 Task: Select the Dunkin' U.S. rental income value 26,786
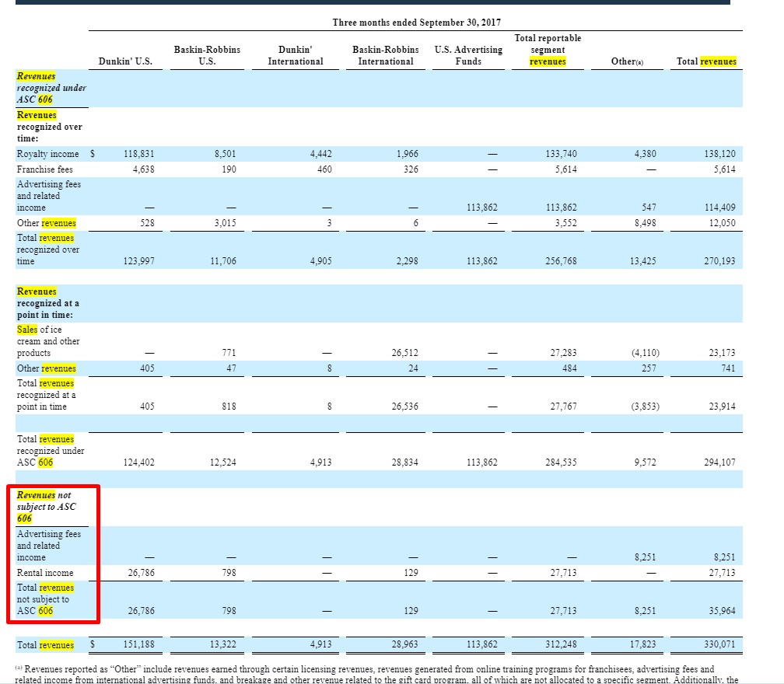(x=141, y=573)
